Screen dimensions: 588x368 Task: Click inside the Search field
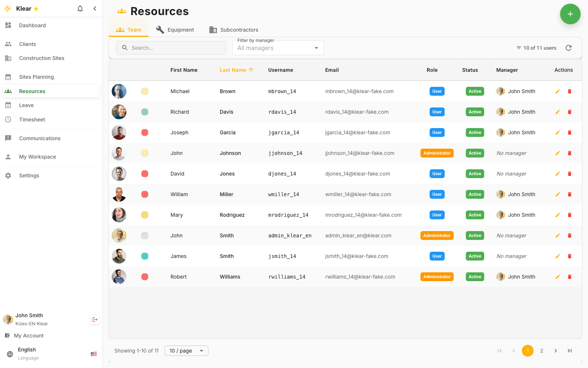pos(171,48)
